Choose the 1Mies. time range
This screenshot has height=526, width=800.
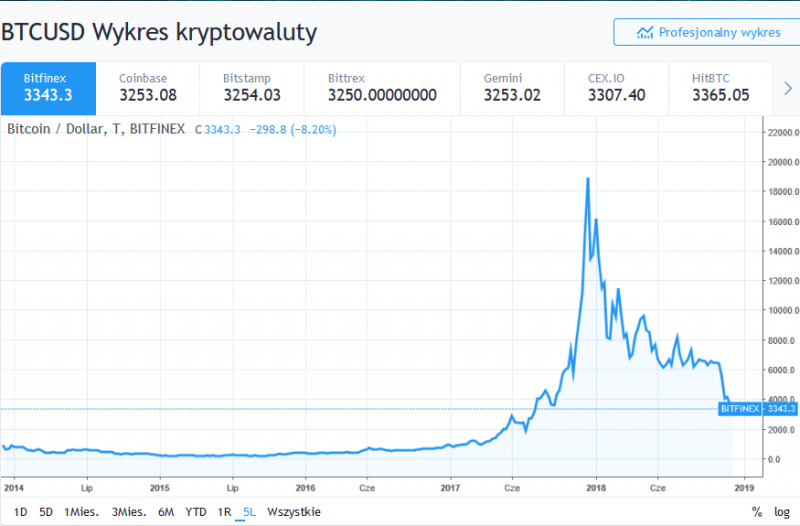point(82,511)
